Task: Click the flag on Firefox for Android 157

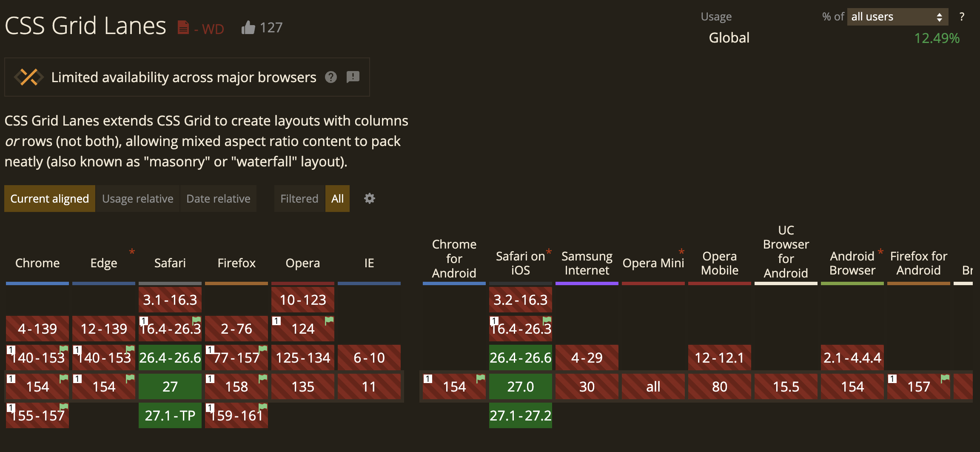Action: coord(945,378)
